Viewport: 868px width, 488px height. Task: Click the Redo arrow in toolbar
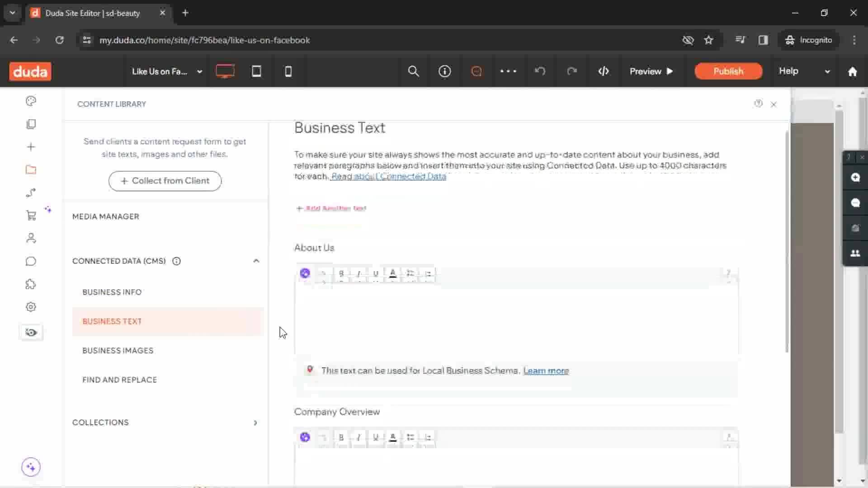tap(572, 71)
